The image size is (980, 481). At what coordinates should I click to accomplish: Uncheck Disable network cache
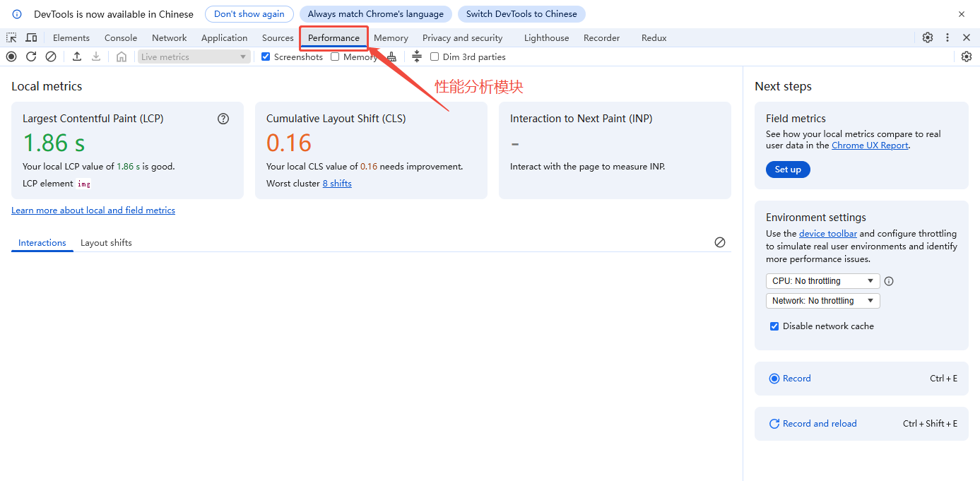click(774, 326)
